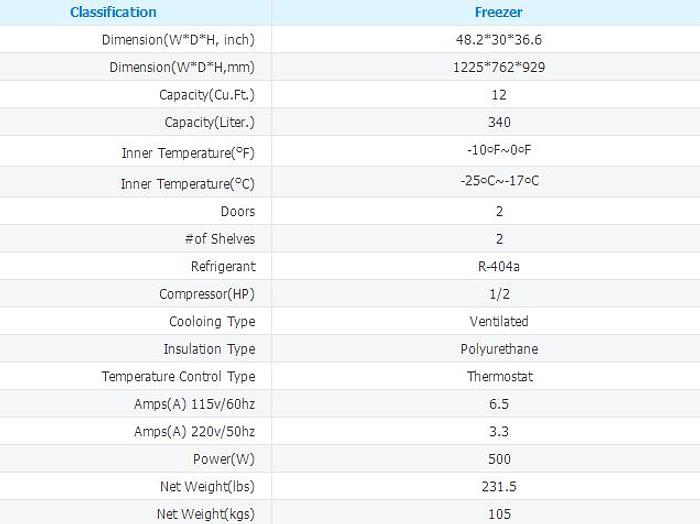Select the -25°C~-17°C temperature value

499,183
